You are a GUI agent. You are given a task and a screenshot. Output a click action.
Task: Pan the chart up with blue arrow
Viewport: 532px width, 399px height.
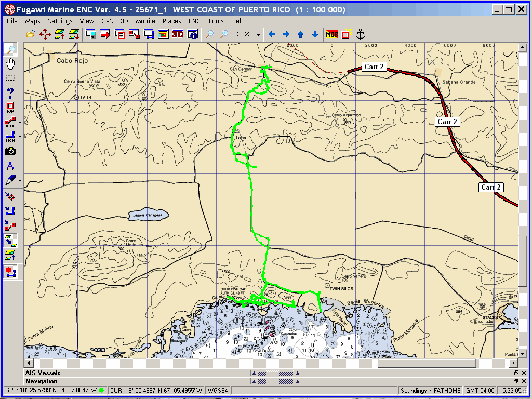[300, 34]
